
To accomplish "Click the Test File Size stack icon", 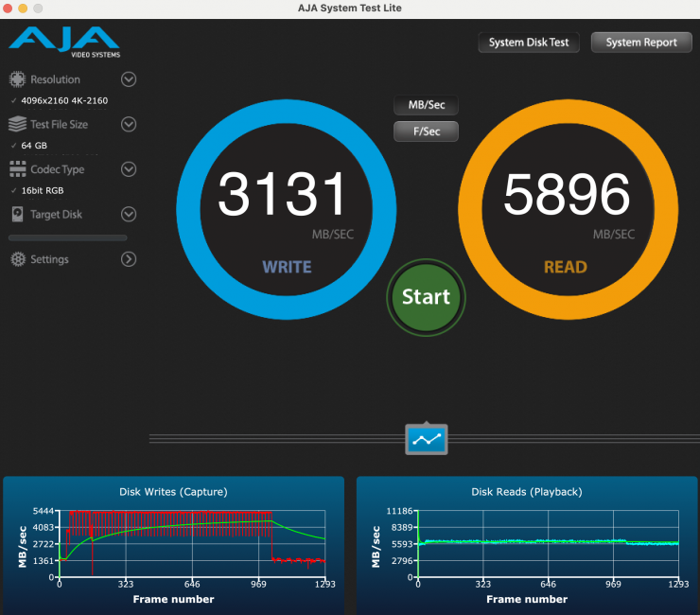I will point(17,124).
